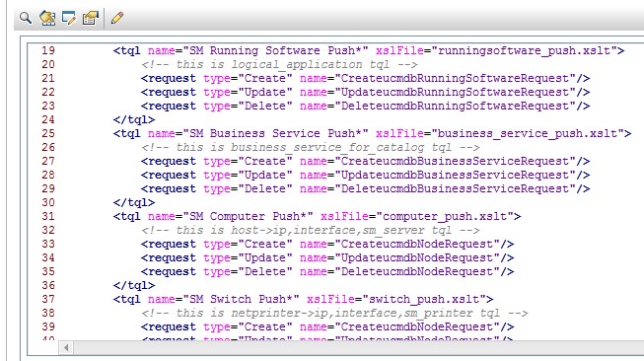Click the hand-pointing-at-grid toolbar icon
Image resolution: width=644 pixels, height=361 pixels.
pos(47,18)
